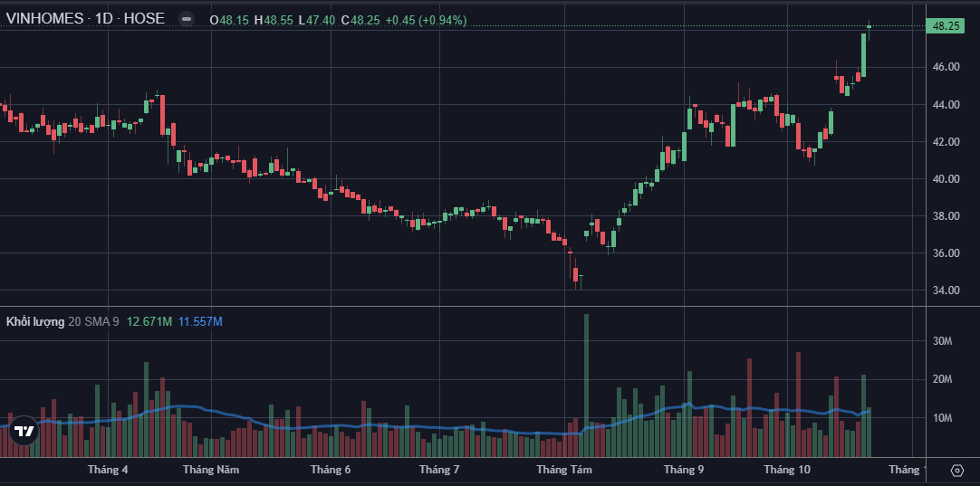Click the green volume value 12.671M
This screenshot has width=980, height=486.
(149, 321)
